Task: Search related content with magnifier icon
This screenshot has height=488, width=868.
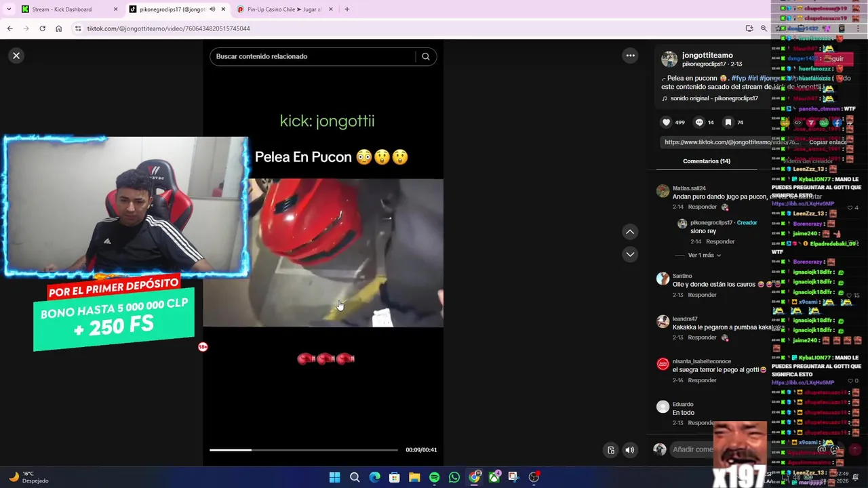Action: tap(426, 57)
